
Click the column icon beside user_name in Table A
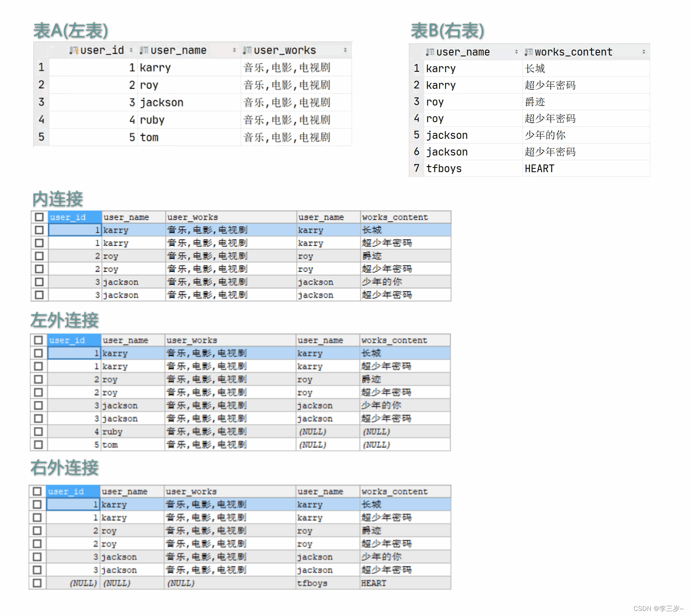(x=144, y=51)
